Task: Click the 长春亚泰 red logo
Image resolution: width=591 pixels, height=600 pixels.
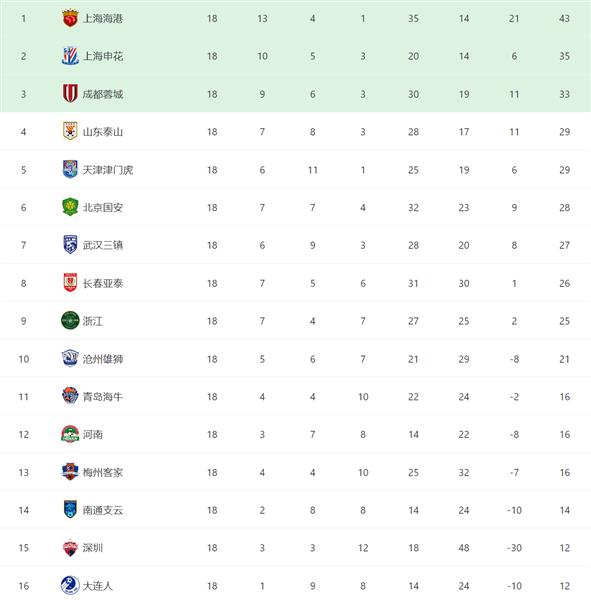Action: tap(70, 282)
